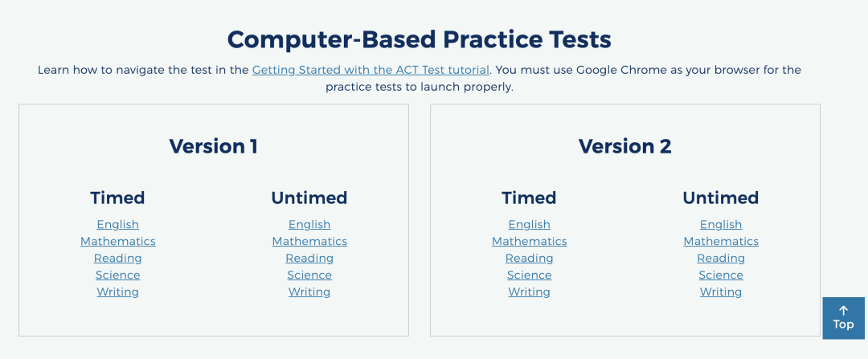868x359 pixels.
Task: Open Version 1 Timed Writing test
Action: [x=118, y=292]
